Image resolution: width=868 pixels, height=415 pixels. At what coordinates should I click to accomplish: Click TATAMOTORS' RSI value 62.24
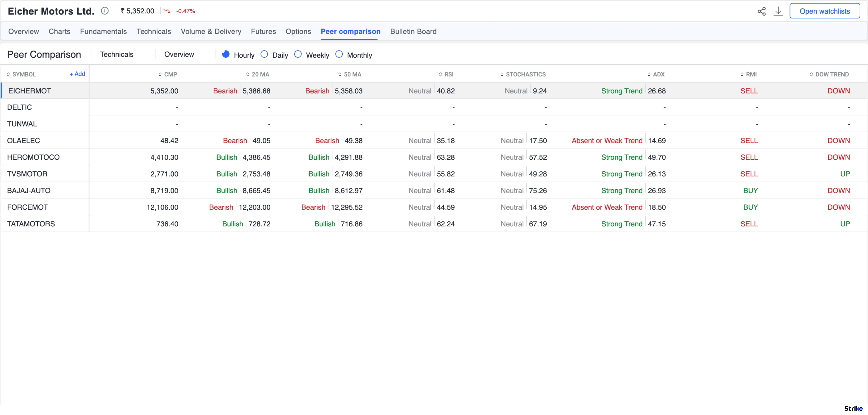click(446, 224)
